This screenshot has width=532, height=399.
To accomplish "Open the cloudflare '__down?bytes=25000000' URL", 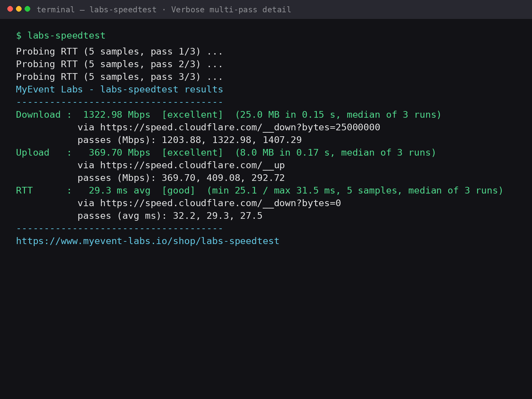I will [x=240, y=127].
